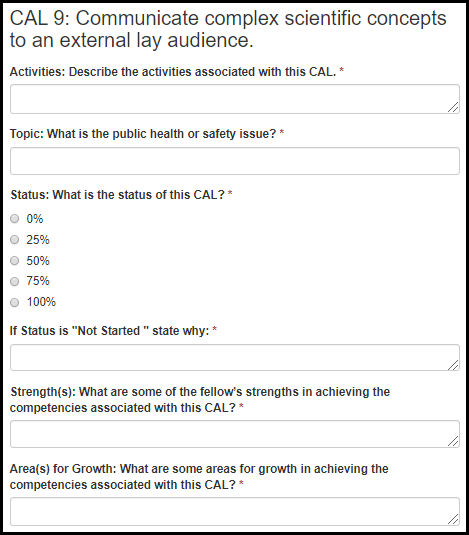Mark status as 100% complete

tap(15, 302)
